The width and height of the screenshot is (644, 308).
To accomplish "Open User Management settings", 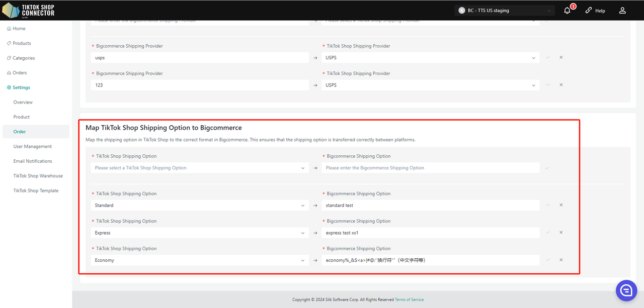I will click(33, 146).
